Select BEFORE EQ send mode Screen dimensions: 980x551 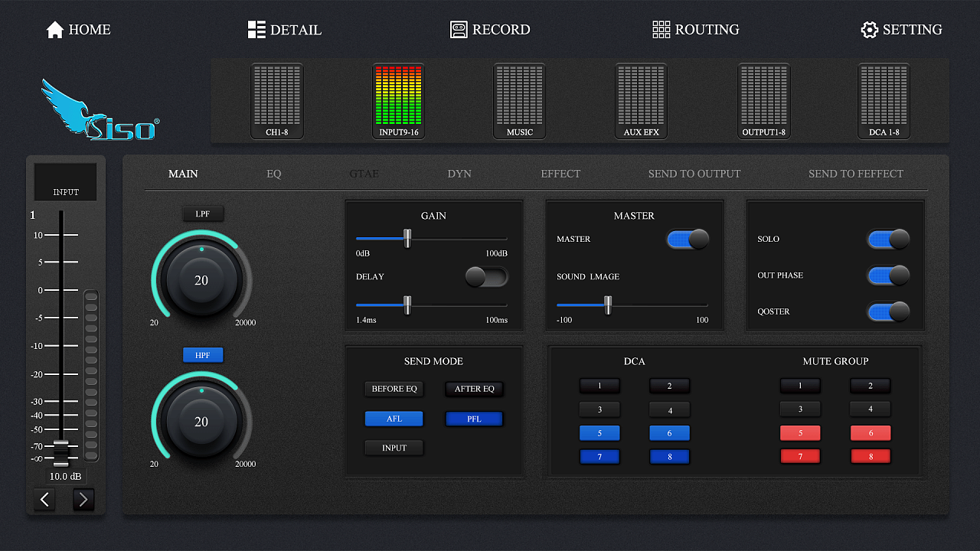(x=394, y=389)
